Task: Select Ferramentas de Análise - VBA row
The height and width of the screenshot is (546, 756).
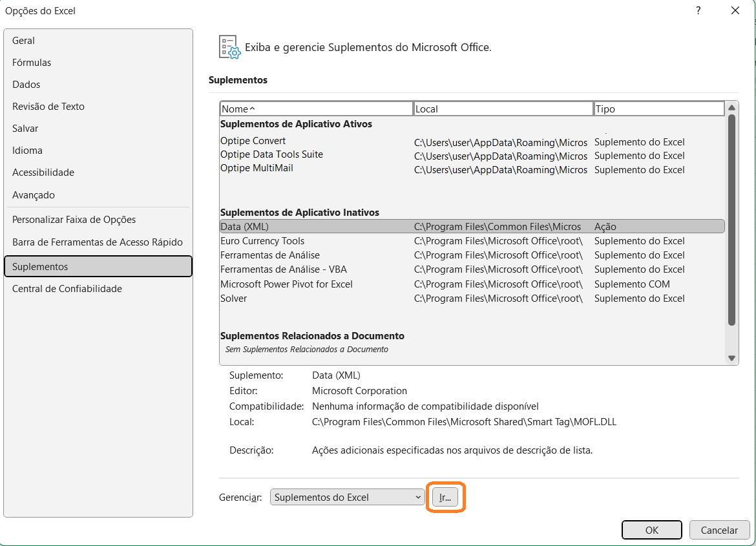Action: point(472,269)
